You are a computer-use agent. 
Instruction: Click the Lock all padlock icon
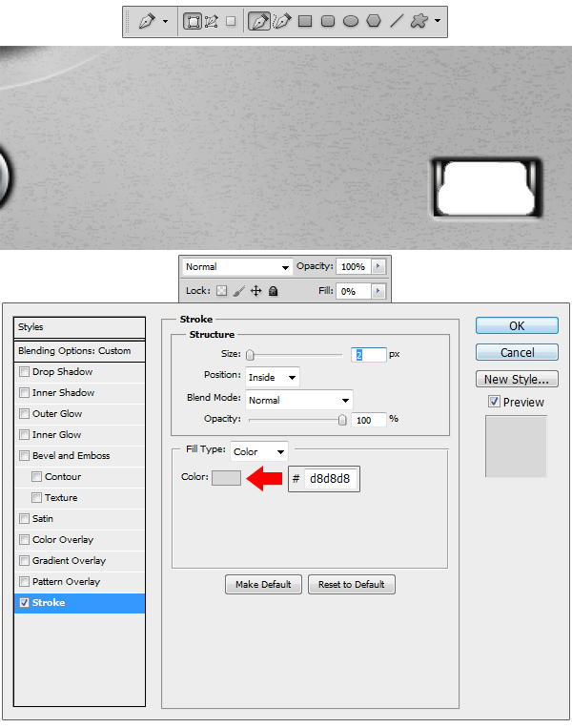[274, 291]
